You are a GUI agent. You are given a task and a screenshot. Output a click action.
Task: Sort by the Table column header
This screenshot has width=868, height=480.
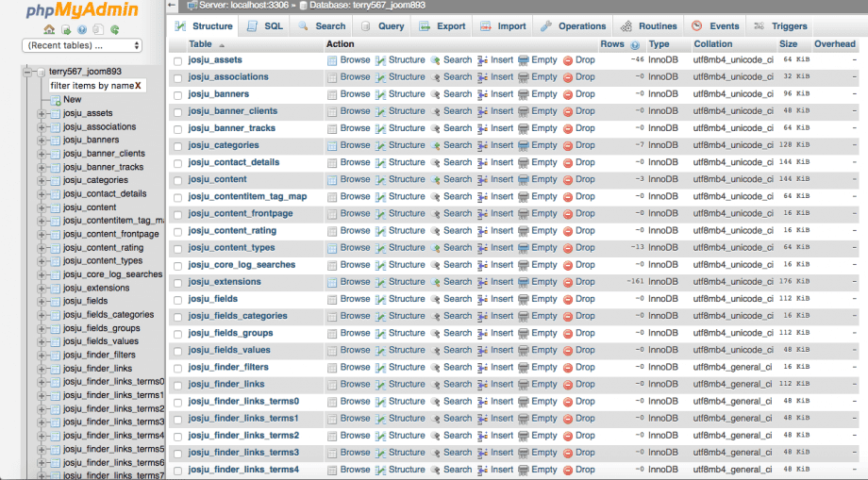click(x=200, y=44)
